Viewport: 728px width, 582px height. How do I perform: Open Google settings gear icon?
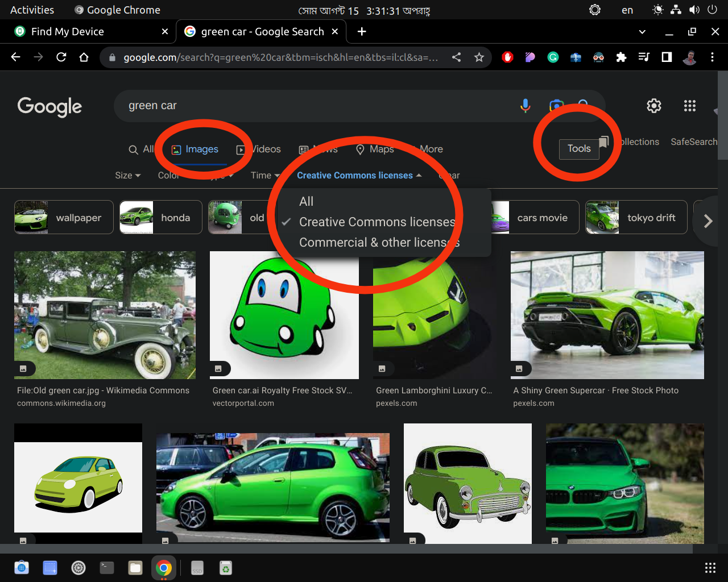pos(654,106)
